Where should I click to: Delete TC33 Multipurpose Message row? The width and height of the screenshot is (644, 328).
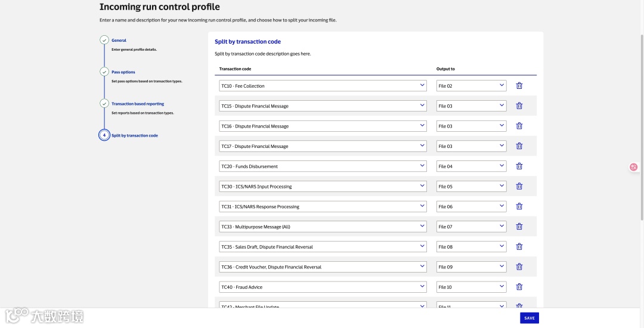(519, 227)
